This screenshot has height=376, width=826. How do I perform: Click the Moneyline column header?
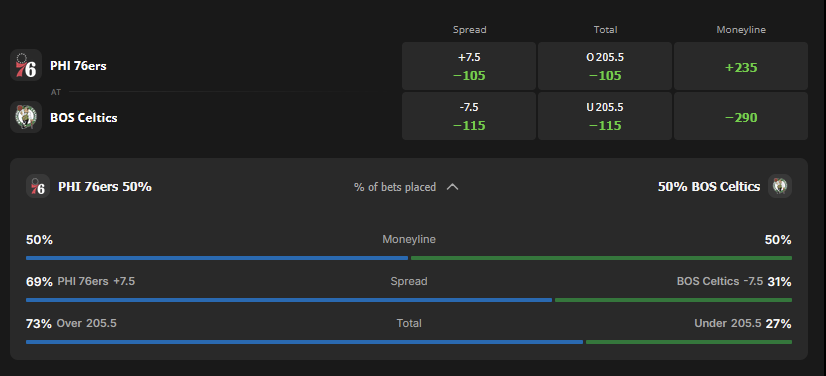741,30
